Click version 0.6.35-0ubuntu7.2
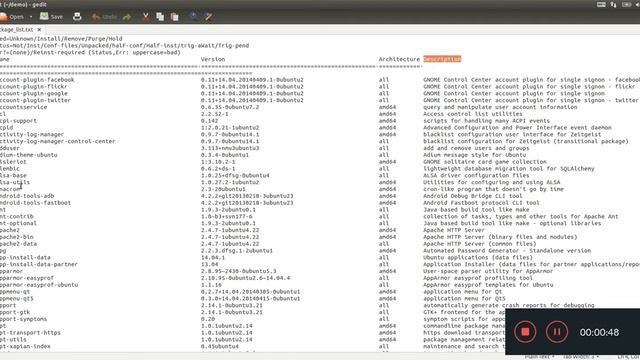 230,107
